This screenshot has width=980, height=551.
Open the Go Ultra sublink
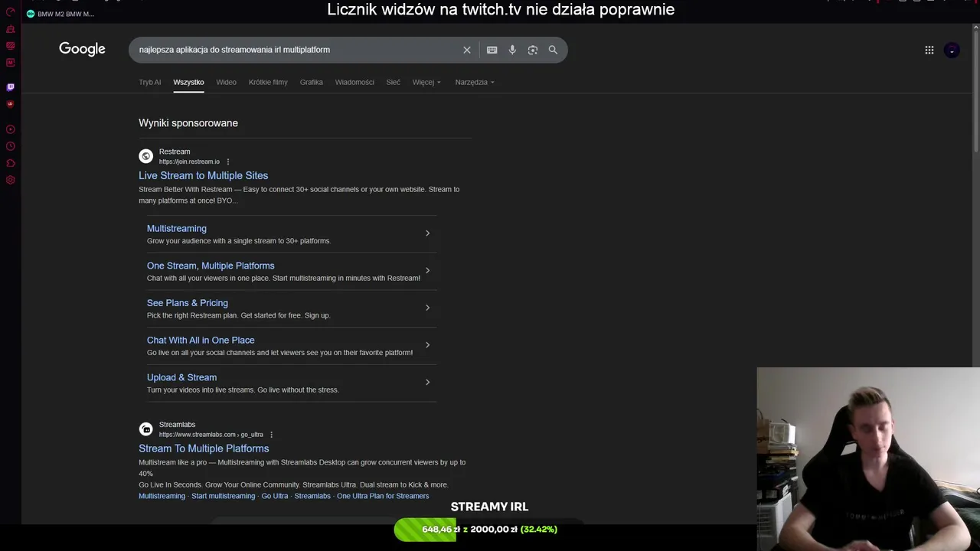[275, 496]
